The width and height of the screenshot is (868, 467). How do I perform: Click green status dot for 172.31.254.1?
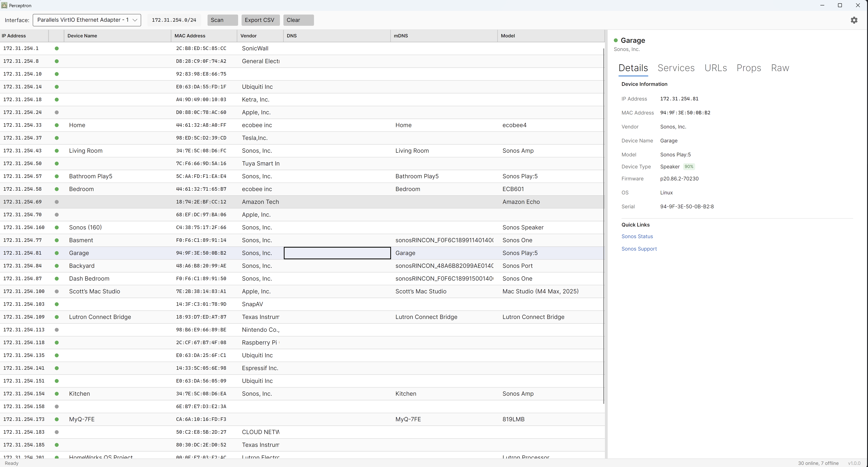point(57,49)
